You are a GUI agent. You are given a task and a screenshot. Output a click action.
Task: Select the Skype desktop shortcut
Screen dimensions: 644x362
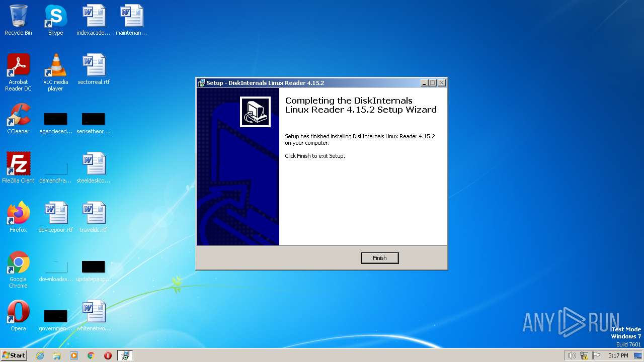55,20
